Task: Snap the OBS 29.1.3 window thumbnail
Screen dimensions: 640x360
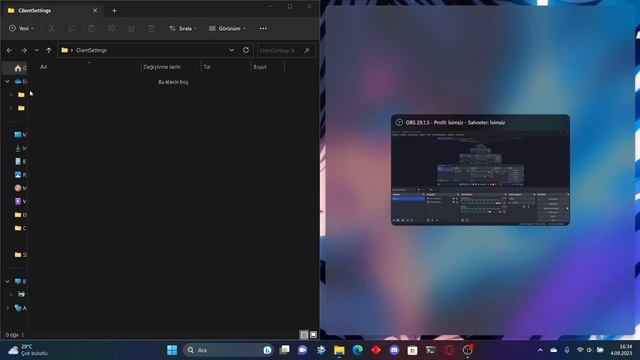Action: pyautogui.click(x=480, y=170)
